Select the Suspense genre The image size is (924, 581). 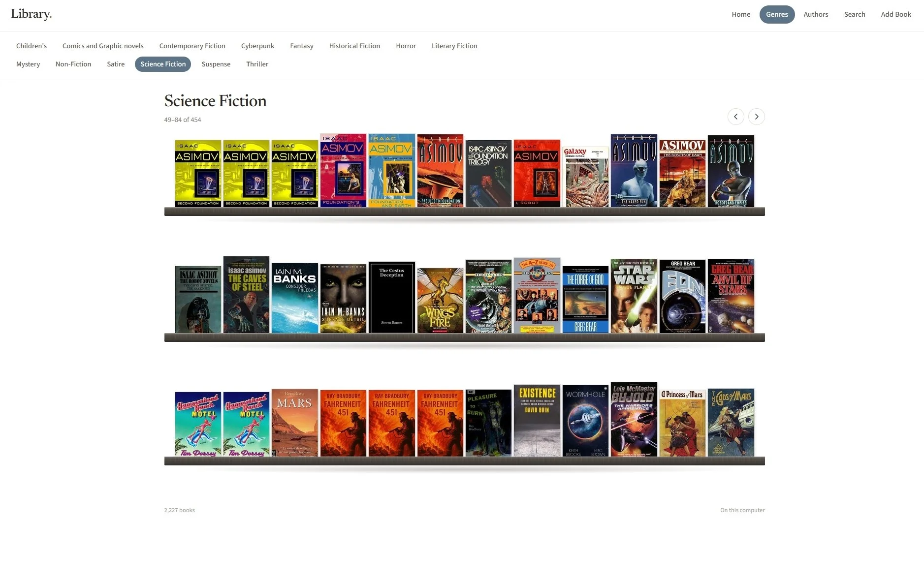216,64
